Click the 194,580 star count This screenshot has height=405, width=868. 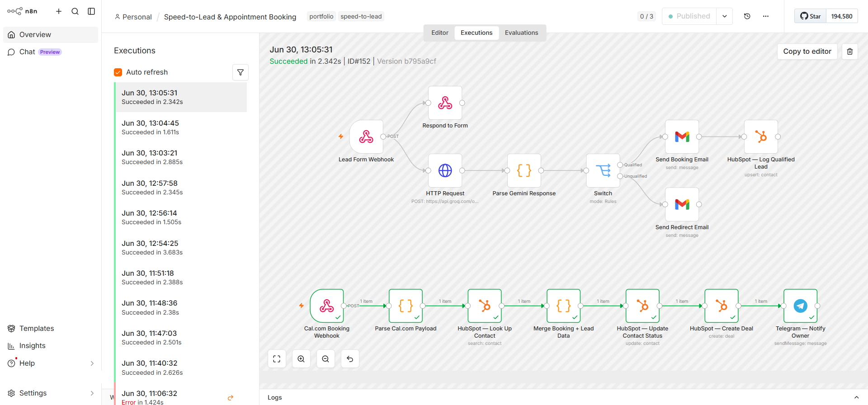click(842, 16)
